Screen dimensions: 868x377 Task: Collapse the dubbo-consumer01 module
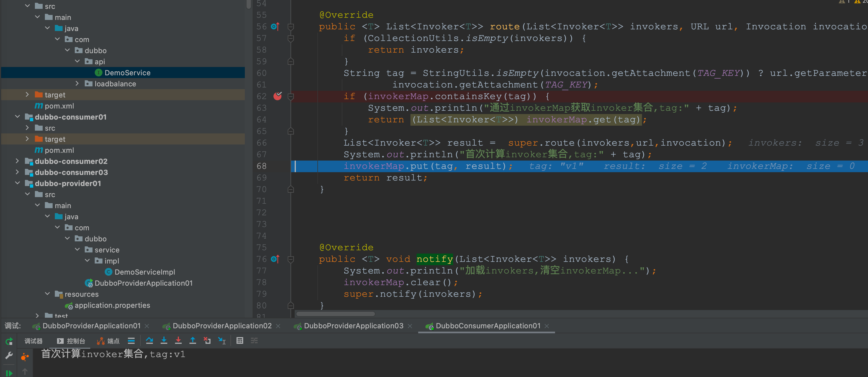pos(17,117)
